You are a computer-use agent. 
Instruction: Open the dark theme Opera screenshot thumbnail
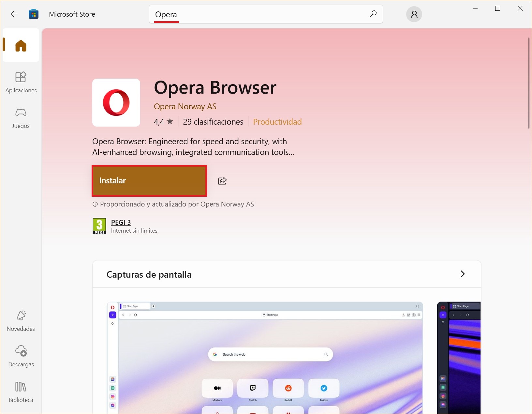click(x=459, y=358)
